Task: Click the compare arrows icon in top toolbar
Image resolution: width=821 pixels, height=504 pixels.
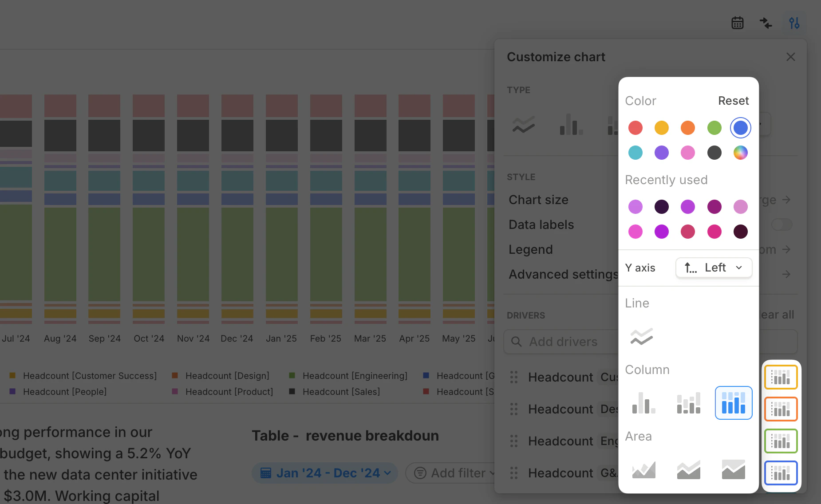Action: click(766, 23)
